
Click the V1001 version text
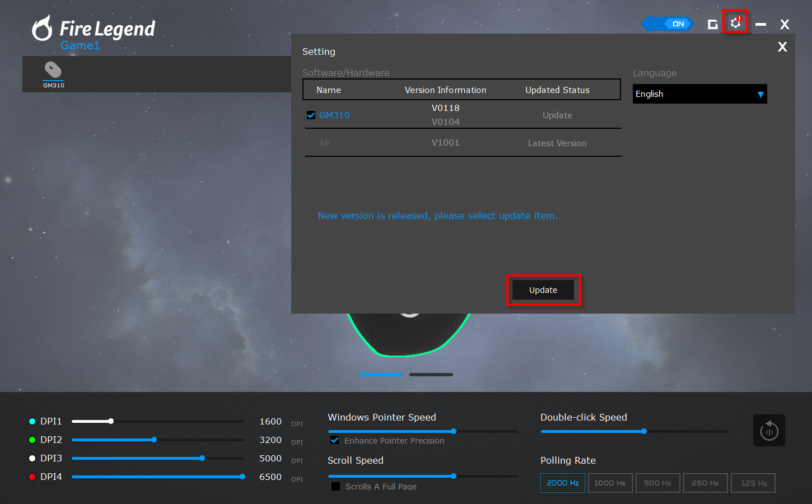446,142
